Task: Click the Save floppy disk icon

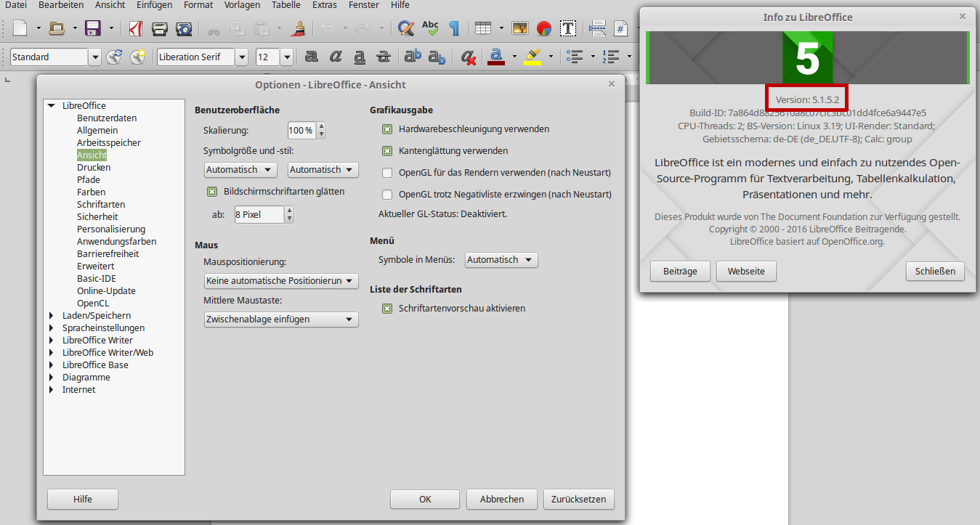Action: coord(93,28)
